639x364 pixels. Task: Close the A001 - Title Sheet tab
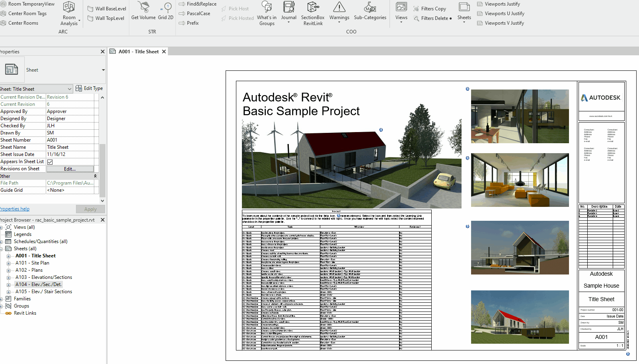(x=164, y=52)
